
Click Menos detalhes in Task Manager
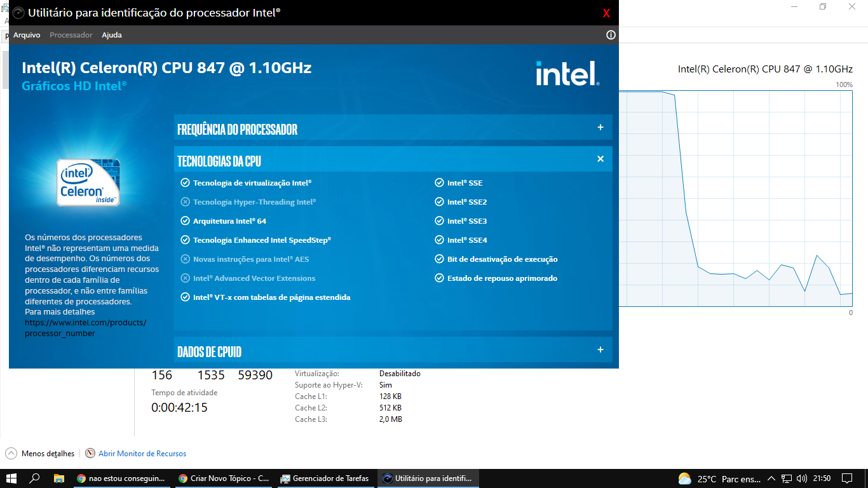(x=48, y=454)
